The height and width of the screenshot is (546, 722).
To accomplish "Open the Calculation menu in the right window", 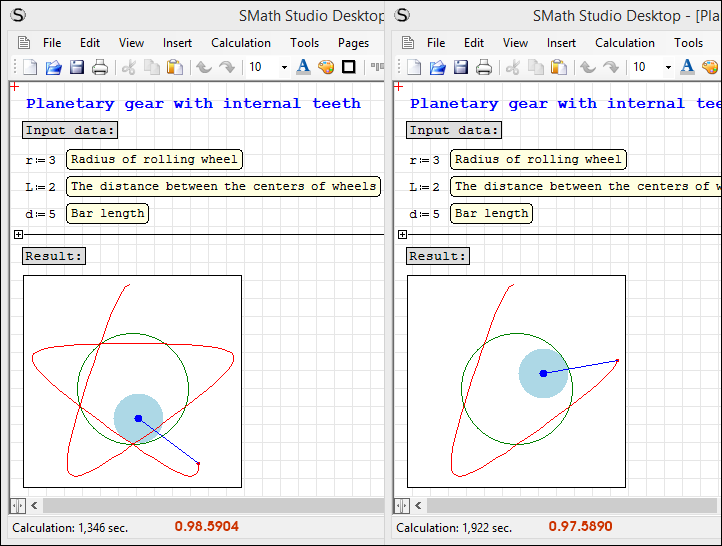I will 625,43.
